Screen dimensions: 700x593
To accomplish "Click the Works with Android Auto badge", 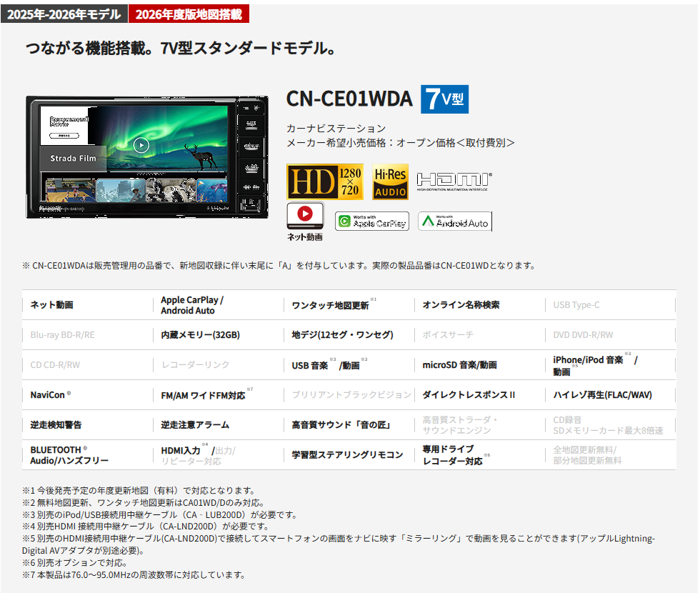I will coord(455,221).
